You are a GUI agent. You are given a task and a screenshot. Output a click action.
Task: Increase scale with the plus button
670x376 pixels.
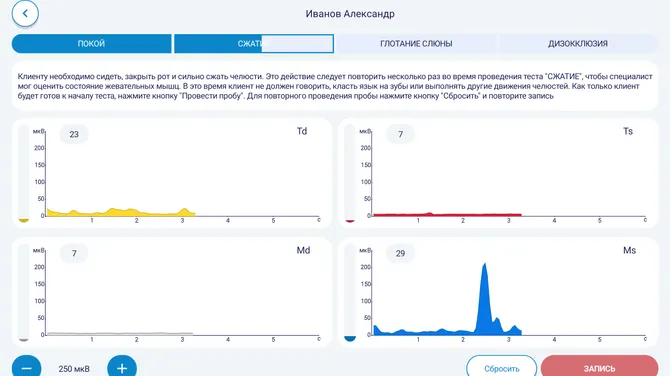pyautogui.click(x=122, y=367)
